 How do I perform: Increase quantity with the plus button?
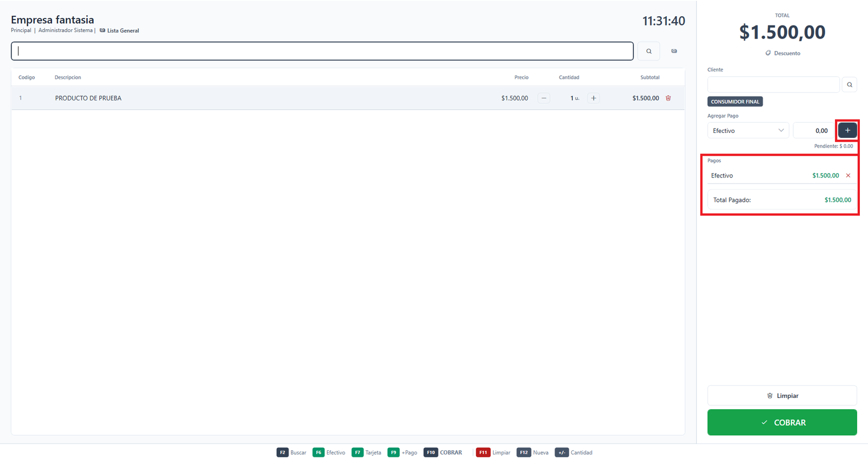(593, 98)
